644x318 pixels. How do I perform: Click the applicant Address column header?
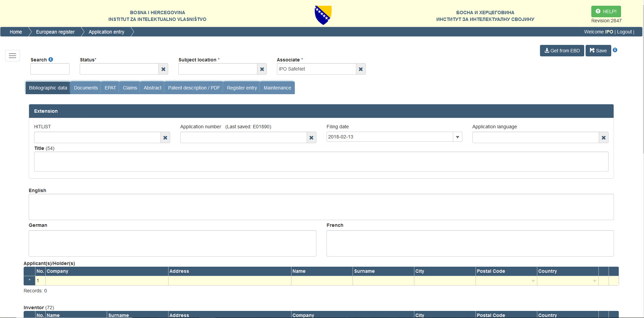tap(230, 271)
